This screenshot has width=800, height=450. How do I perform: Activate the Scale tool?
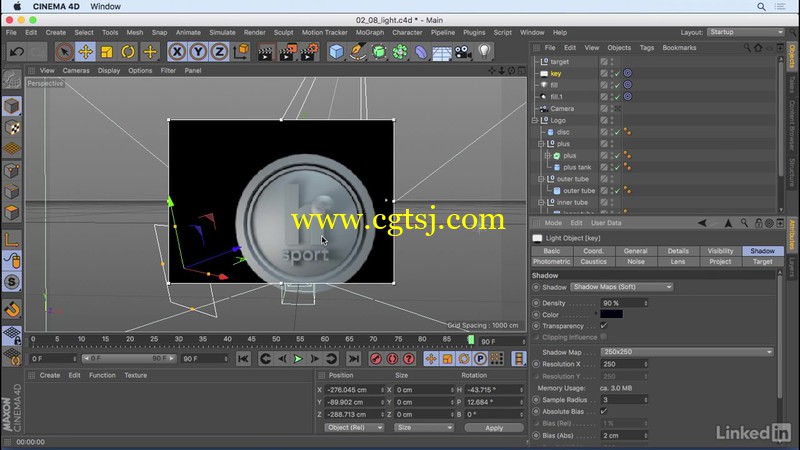click(x=107, y=52)
